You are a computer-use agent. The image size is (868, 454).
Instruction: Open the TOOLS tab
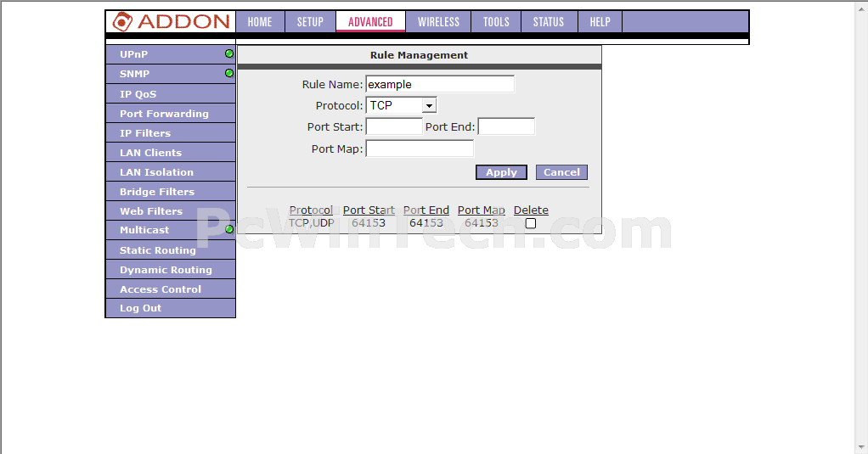(496, 21)
